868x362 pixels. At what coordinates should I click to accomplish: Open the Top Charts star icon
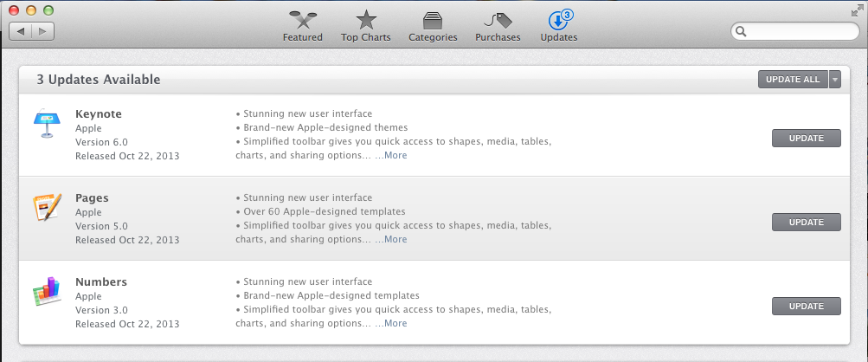coord(365,21)
